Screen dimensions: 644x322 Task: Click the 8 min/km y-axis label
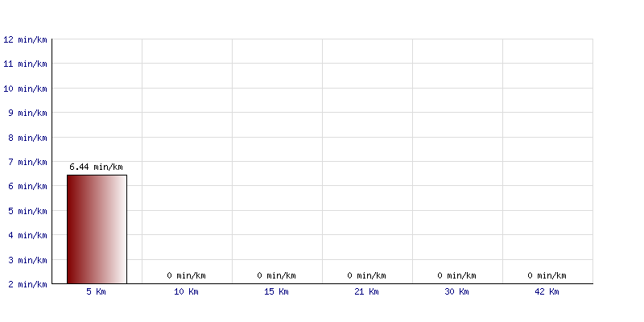tap(27, 138)
